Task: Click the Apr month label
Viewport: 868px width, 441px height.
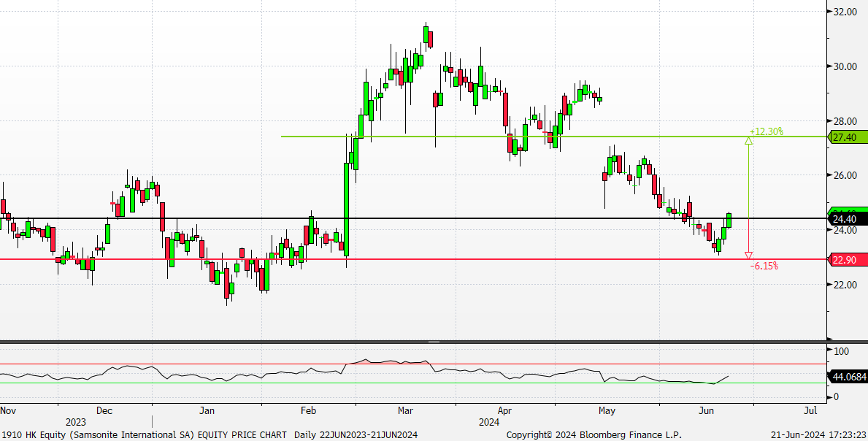Action: click(x=504, y=410)
